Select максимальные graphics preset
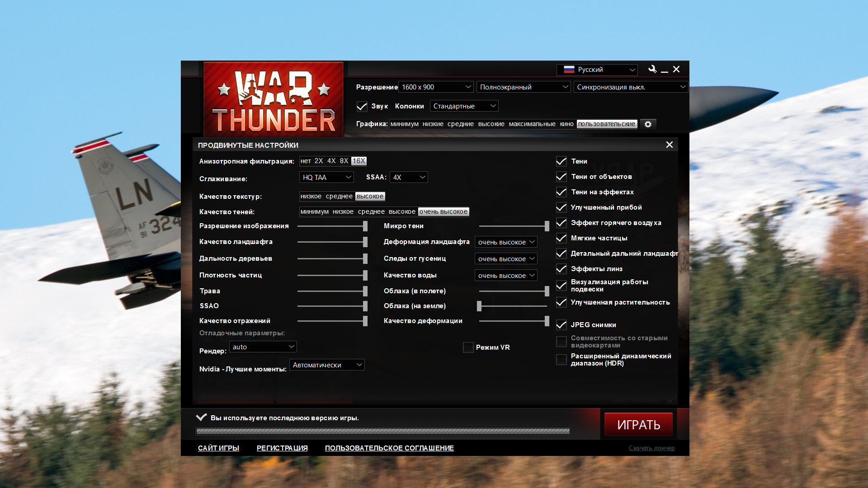Image resolution: width=868 pixels, height=488 pixels. [532, 124]
